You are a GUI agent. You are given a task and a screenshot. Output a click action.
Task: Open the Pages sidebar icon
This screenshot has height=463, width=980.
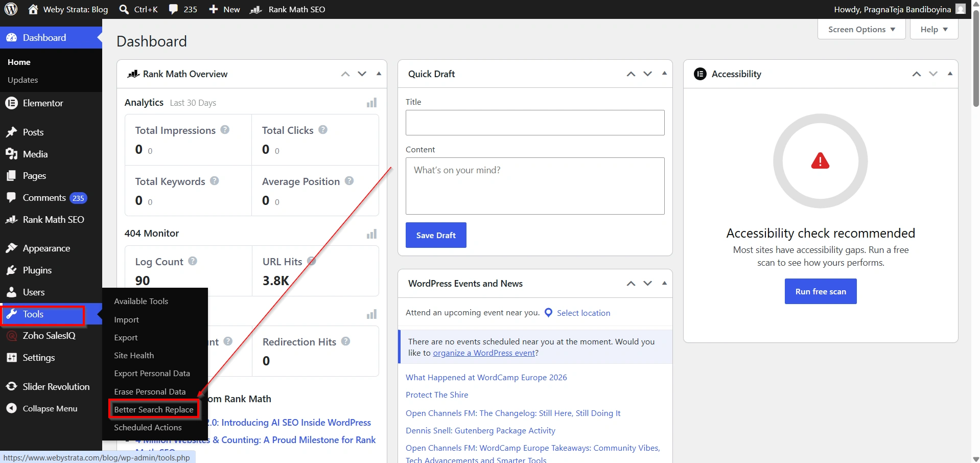click(x=11, y=176)
